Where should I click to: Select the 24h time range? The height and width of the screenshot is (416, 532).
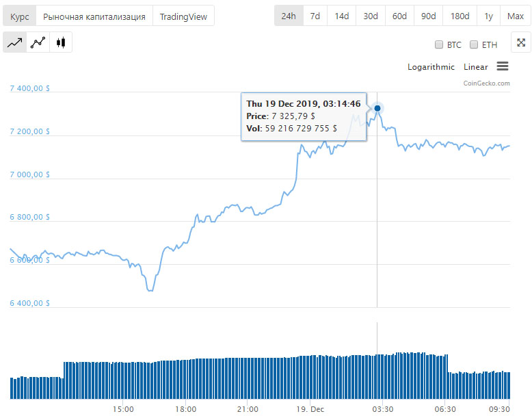tap(289, 16)
